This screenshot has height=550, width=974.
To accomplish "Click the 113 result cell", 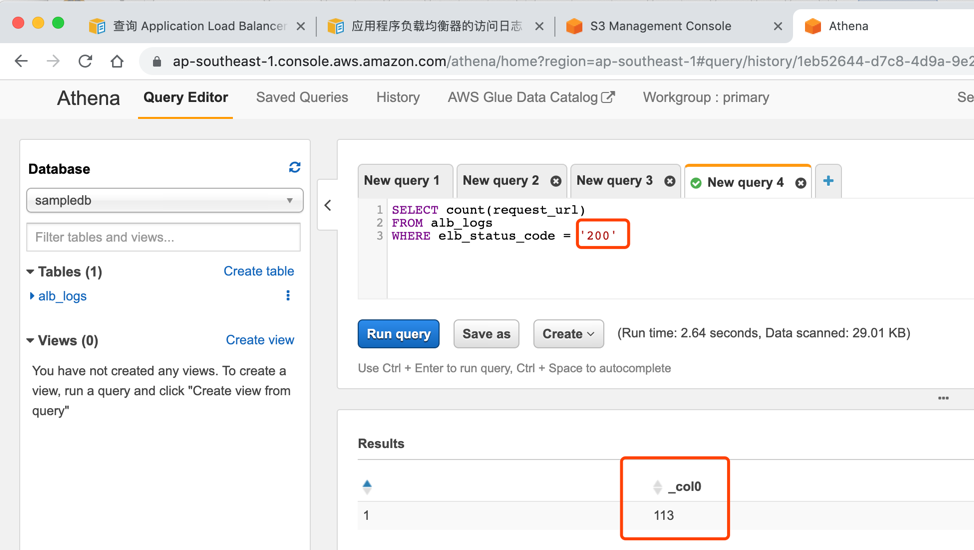I will [663, 515].
